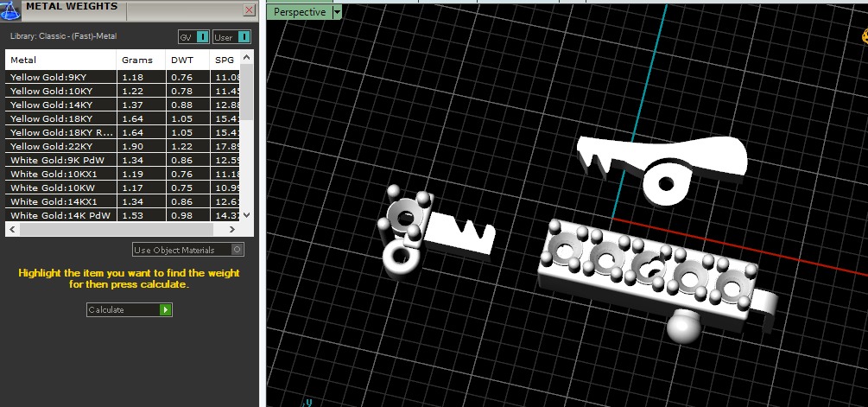Screen dimensions: 868x407
Task: Enable Use Object Materials option
Action: click(188, 250)
